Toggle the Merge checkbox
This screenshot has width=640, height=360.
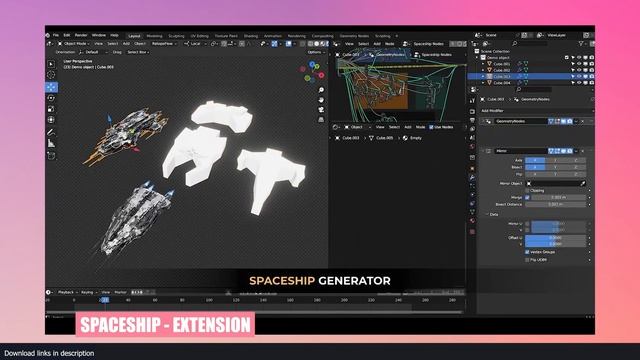point(527,198)
